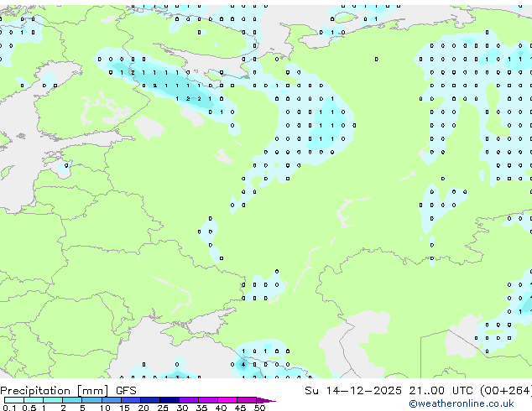This screenshot has width=532, height=411.
Task: Pick the 10–15 mm legend color box
Action: pyautogui.click(x=111, y=400)
